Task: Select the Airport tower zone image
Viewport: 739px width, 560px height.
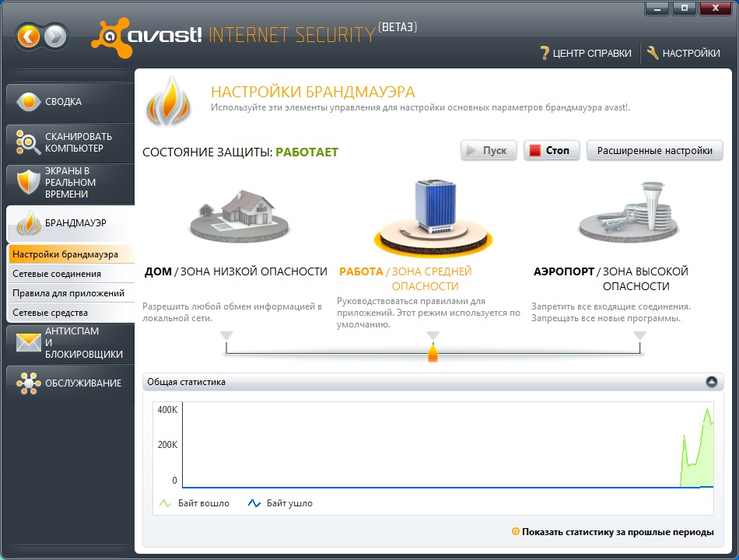Action: [629, 211]
